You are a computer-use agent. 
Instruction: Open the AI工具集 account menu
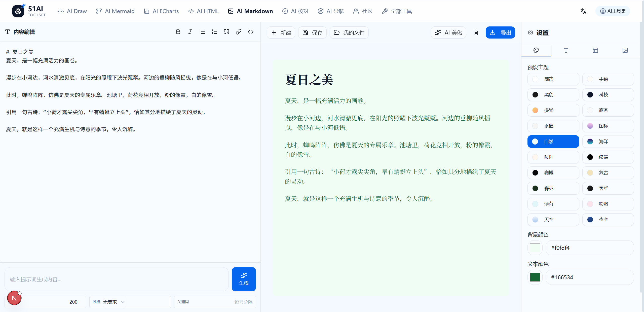click(x=613, y=11)
